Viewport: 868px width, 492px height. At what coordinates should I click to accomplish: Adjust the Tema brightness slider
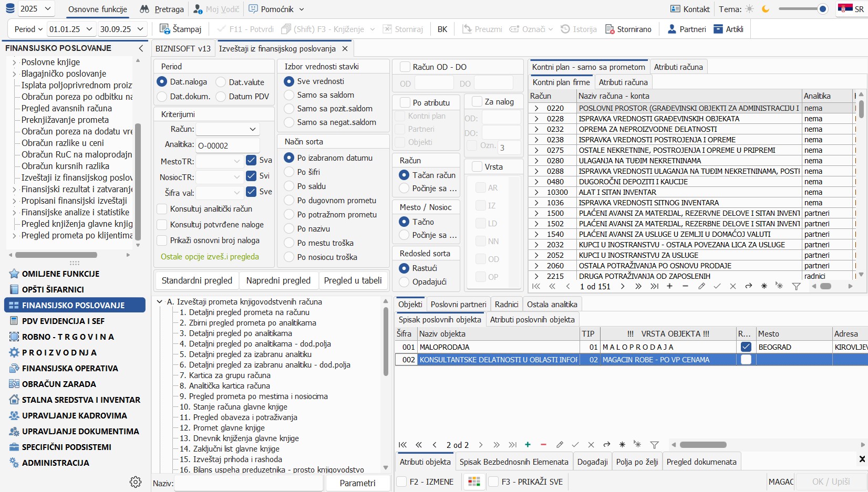[x=822, y=9]
